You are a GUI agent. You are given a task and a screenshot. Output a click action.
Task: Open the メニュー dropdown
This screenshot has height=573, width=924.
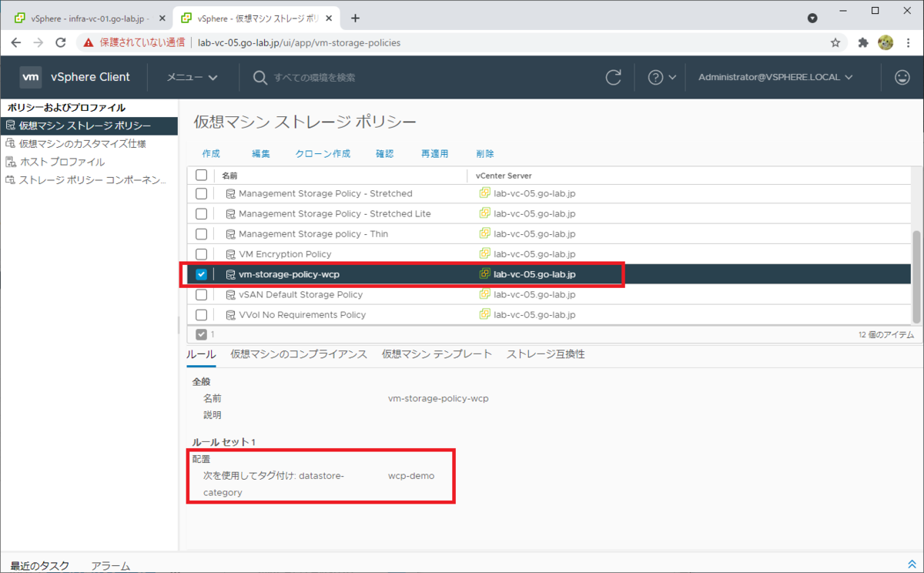click(192, 77)
